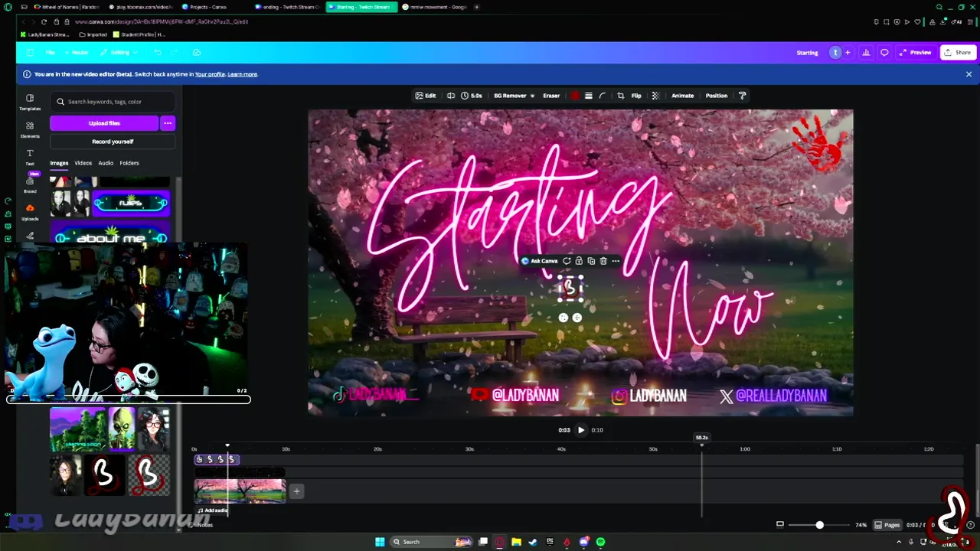
Task: Click the Preview button
Action: [916, 53]
